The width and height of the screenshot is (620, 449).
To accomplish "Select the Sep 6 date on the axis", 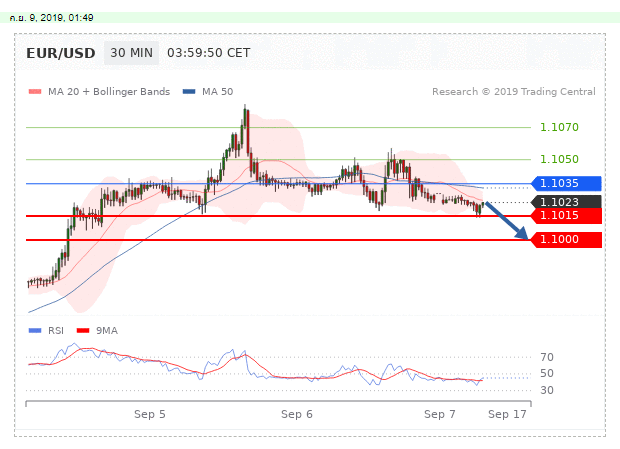I will pos(297,413).
